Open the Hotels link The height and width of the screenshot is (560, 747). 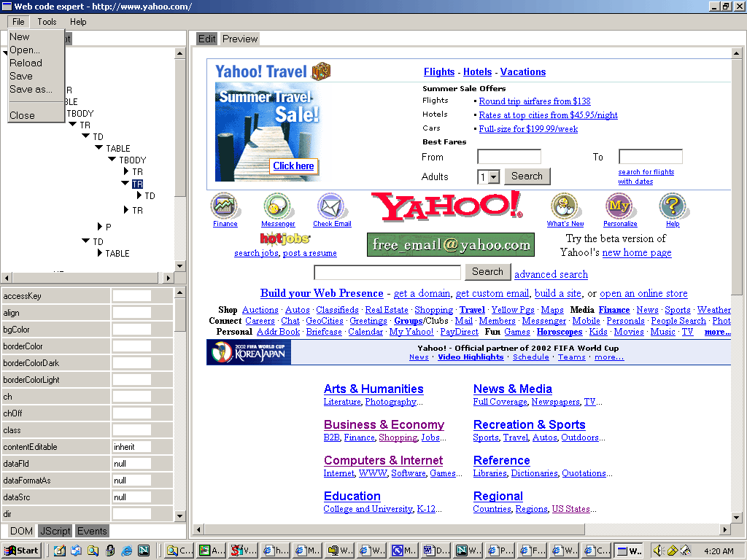click(x=477, y=72)
